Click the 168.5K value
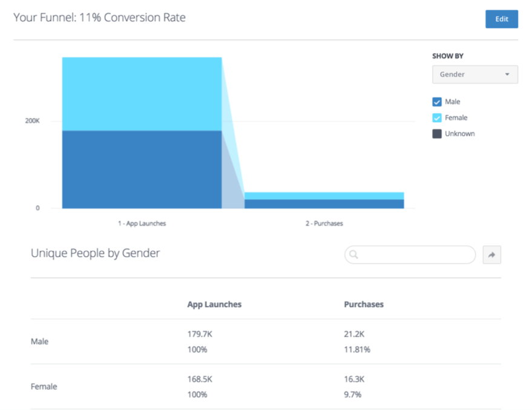 tap(200, 379)
